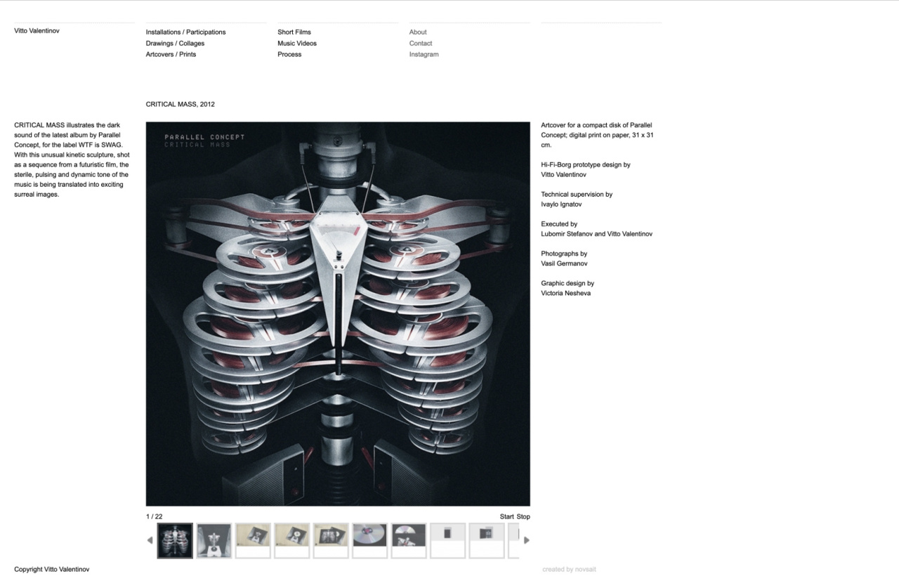Click the 'Hi-Fi-Borg prototype design by' line

tap(586, 165)
